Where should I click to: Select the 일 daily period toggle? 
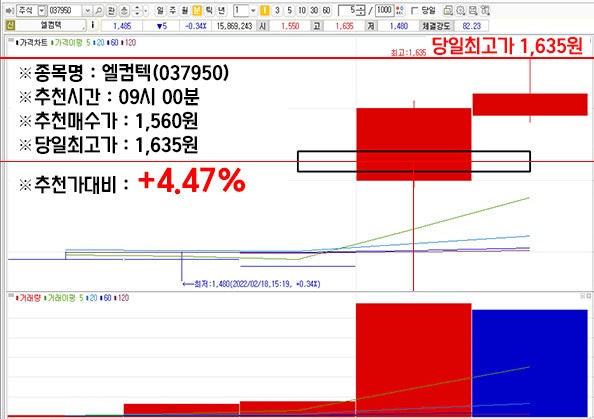pos(160,11)
